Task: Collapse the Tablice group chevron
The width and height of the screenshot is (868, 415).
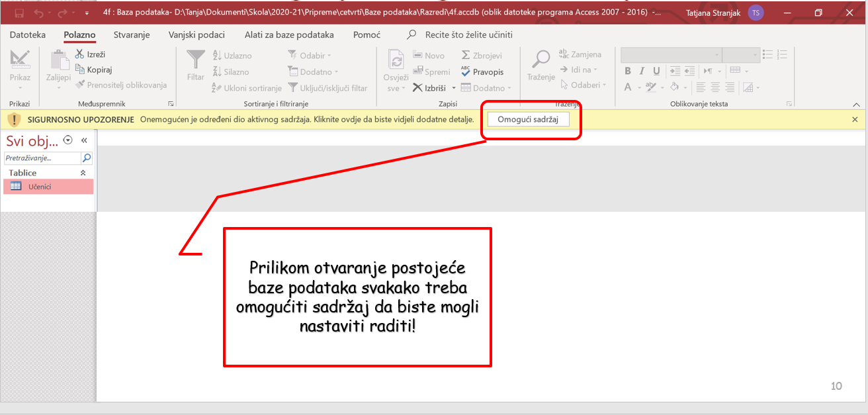Action: 83,172
